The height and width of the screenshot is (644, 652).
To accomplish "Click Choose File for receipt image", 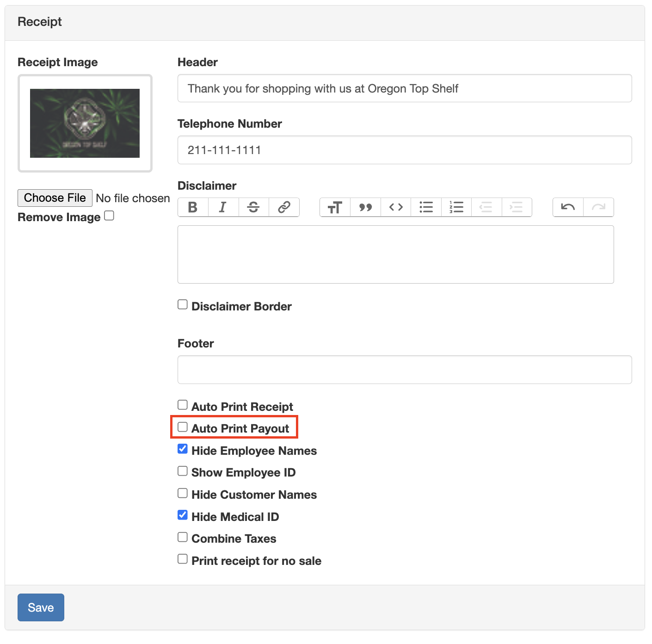I will pos(55,198).
